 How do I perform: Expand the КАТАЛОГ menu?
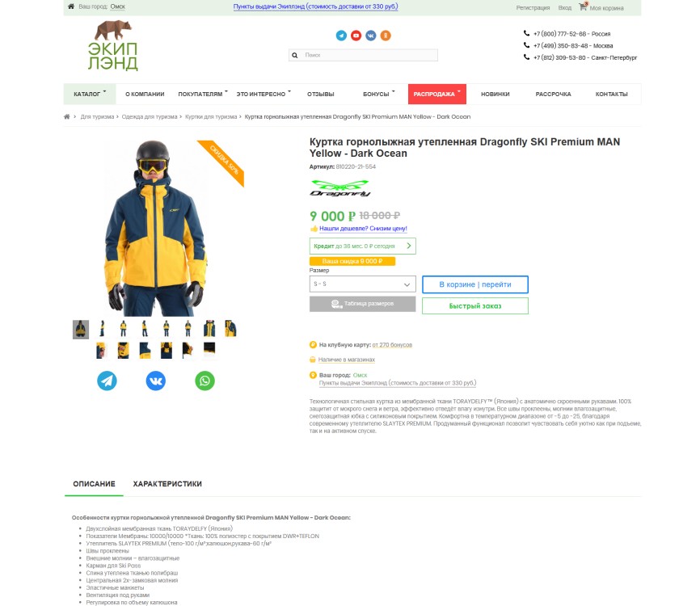90,95
